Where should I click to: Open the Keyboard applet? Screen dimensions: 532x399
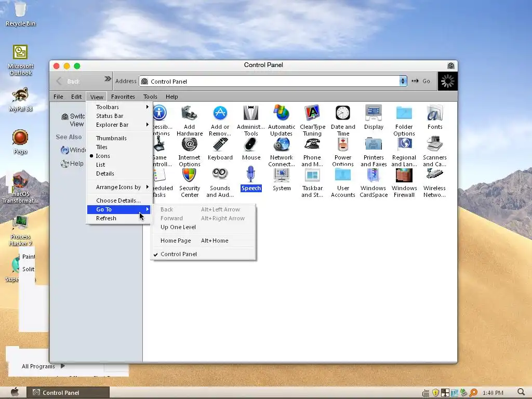point(220,149)
